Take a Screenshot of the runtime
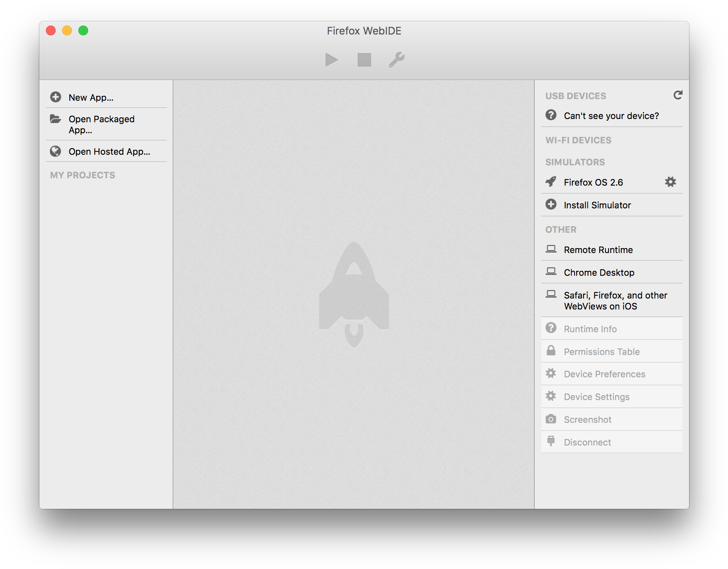Viewport: 728px width, 569px height. (611, 420)
